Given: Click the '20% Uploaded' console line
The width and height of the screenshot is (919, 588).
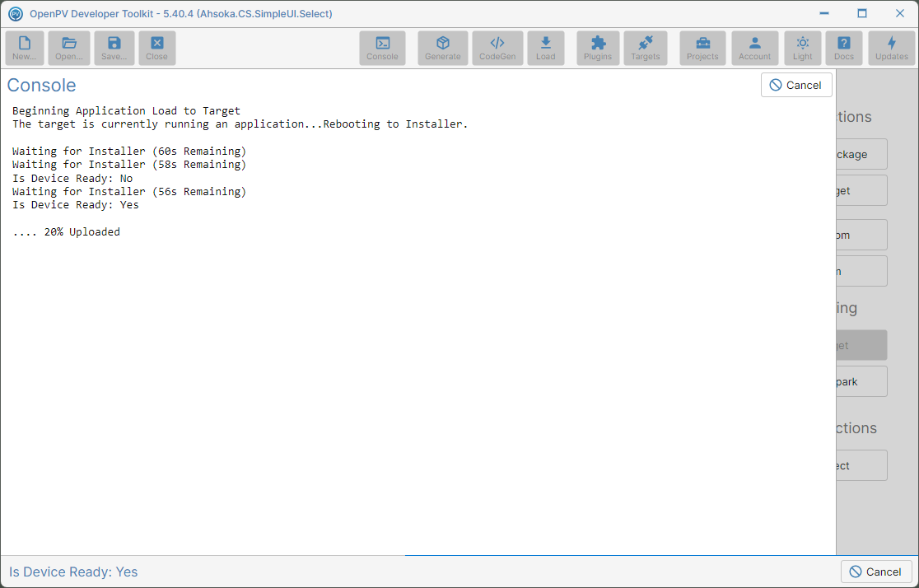Looking at the screenshot, I should tap(66, 231).
